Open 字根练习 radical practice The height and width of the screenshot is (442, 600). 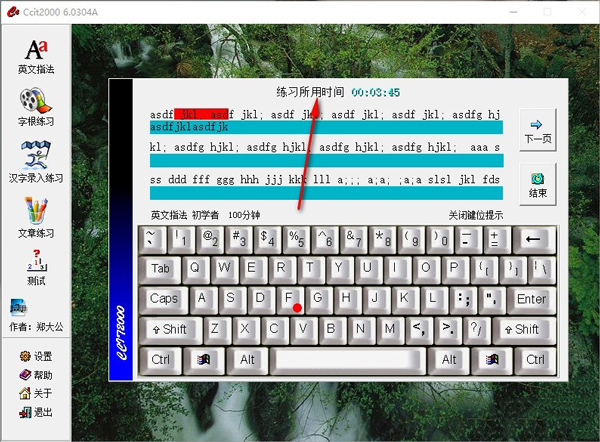tap(36, 107)
